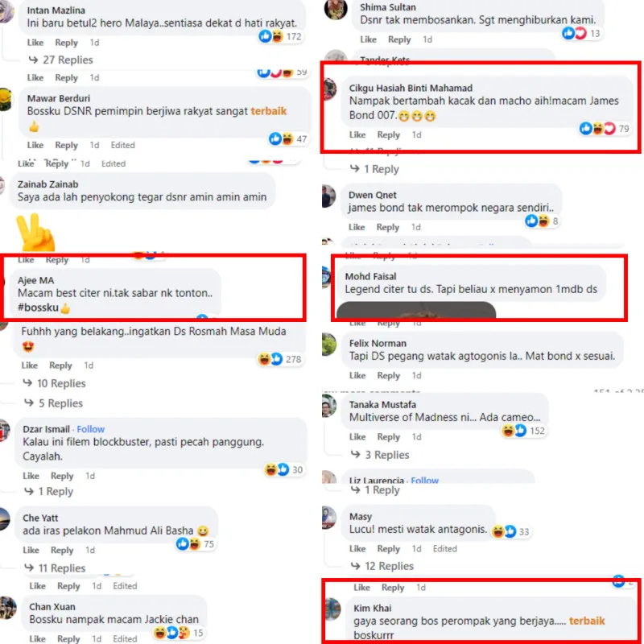Click Dwen Qnet's profile picture
This screenshot has height=644, width=644.
328,196
